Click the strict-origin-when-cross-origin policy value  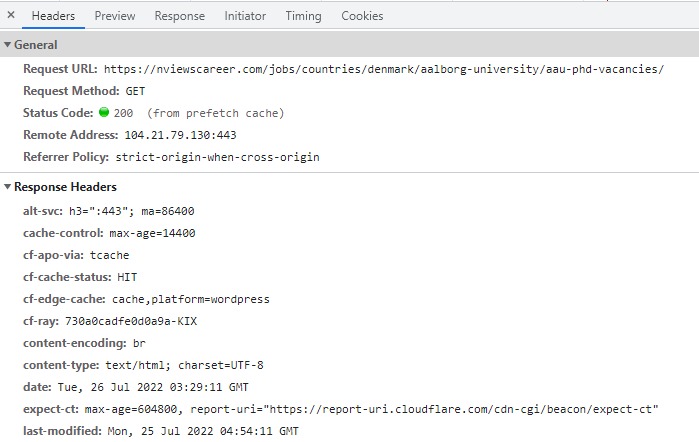point(217,157)
